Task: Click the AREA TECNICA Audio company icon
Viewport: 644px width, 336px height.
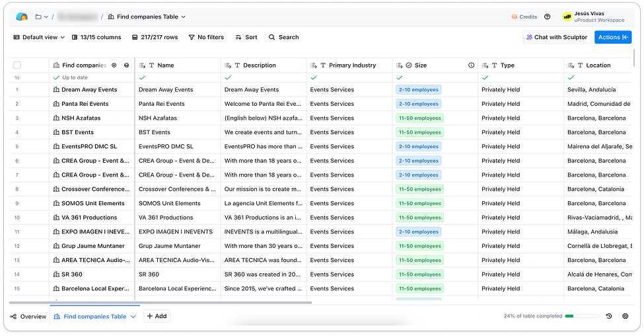Action: pyautogui.click(x=56, y=261)
